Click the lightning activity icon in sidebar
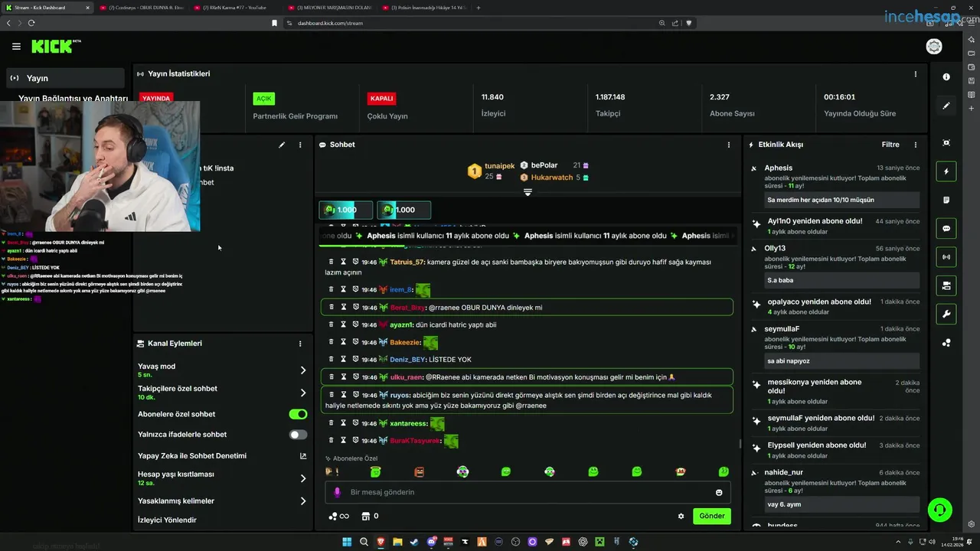The image size is (980, 551). coord(946,171)
